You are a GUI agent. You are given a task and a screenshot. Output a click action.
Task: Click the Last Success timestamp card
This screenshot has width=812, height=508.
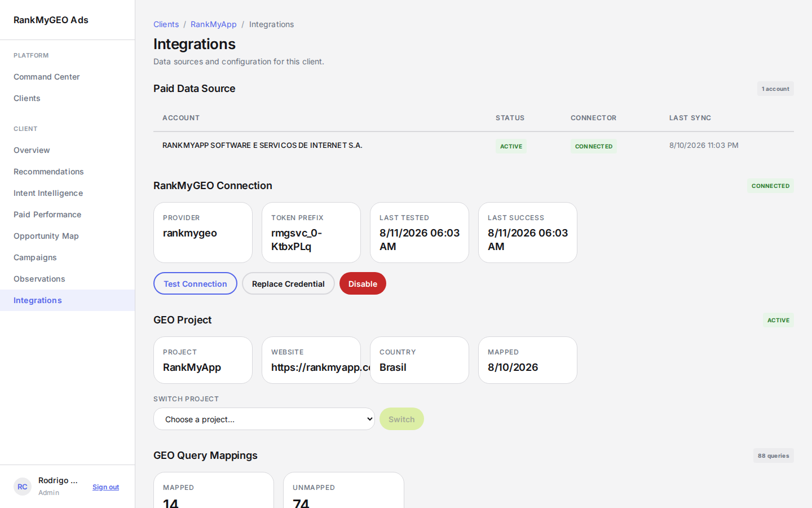[x=528, y=233]
